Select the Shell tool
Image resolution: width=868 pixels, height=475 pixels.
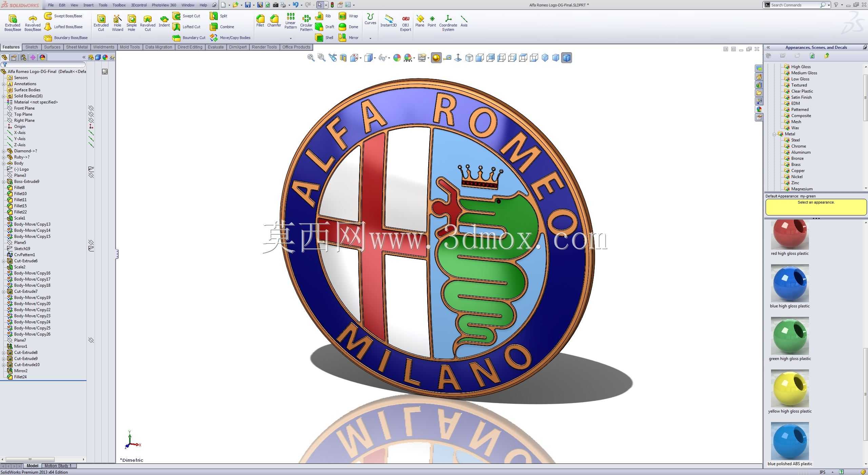[x=324, y=38]
